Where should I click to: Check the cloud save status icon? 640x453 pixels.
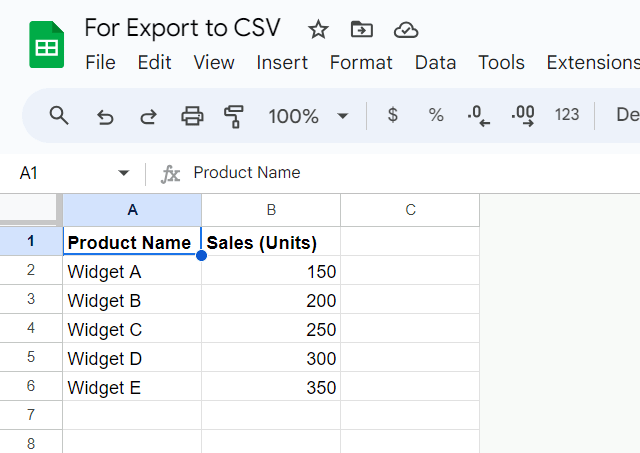405,29
